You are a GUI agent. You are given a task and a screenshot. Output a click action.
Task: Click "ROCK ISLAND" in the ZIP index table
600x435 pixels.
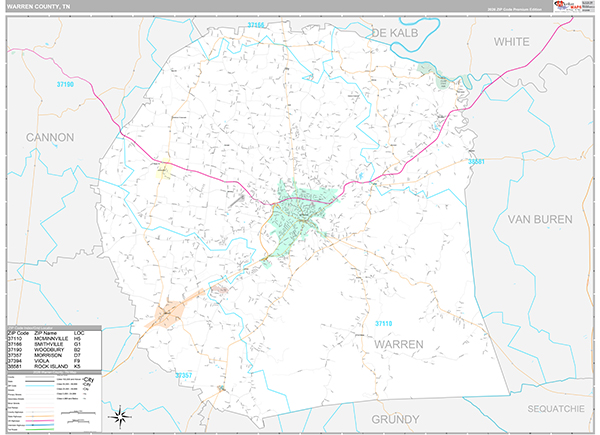(x=51, y=366)
